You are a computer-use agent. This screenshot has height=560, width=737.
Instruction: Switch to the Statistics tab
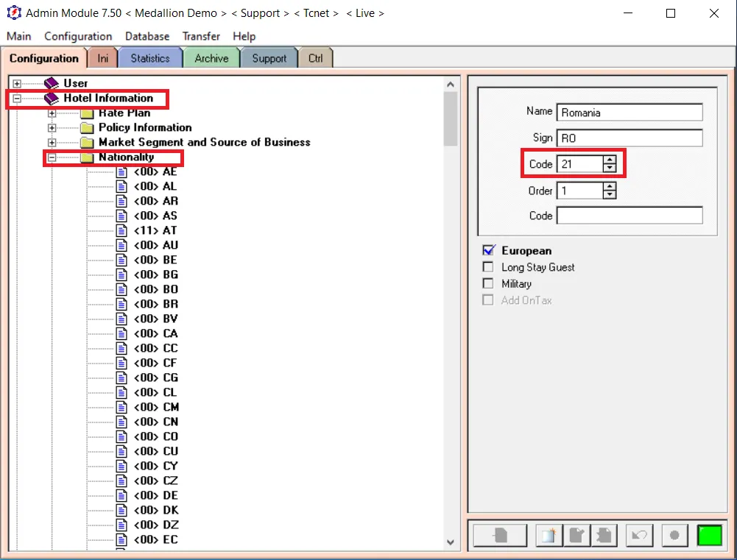pyautogui.click(x=150, y=58)
